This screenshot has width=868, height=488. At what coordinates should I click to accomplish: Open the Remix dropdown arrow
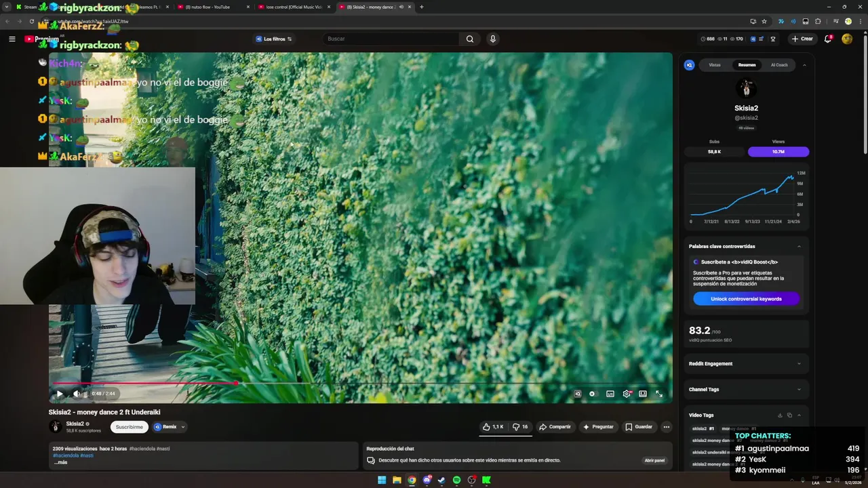pyautogui.click(x=182, y=427)
